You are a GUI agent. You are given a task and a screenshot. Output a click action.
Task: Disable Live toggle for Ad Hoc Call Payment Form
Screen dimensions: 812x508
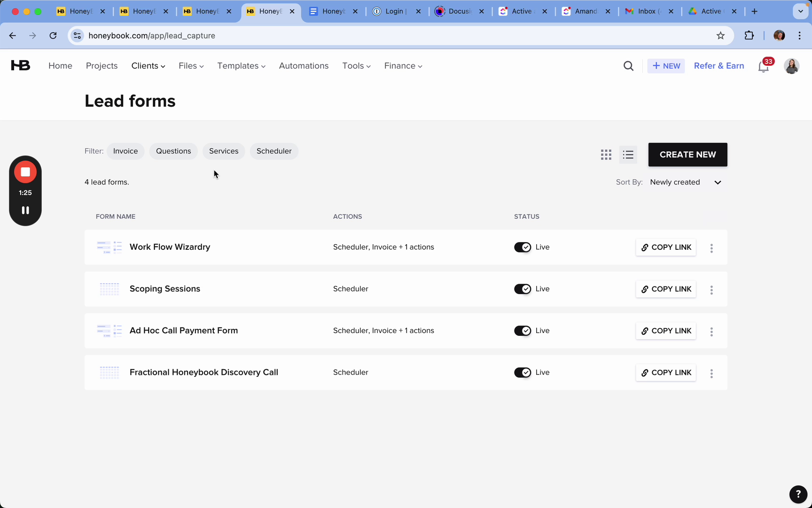pyautogui.click(x=522, y=331)
